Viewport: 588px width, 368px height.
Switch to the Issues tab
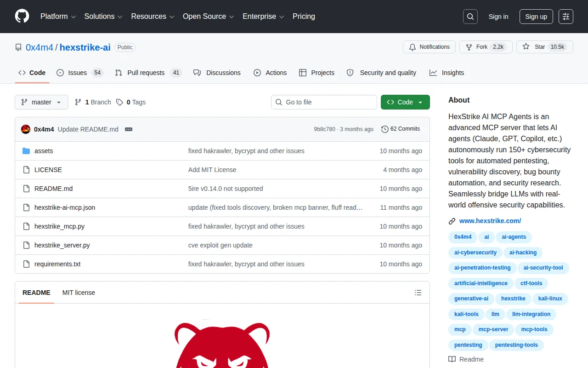[80, 73]
